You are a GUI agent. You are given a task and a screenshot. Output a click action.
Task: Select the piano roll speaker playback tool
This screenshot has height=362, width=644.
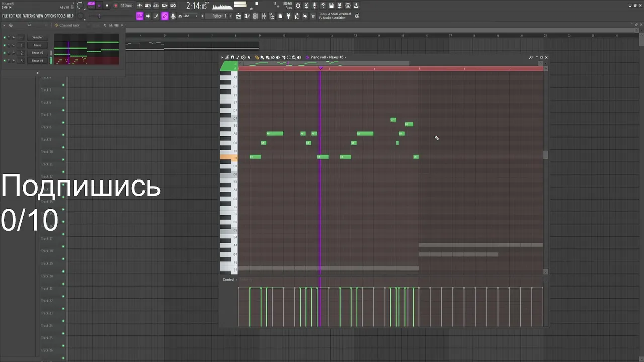[299, 57]
